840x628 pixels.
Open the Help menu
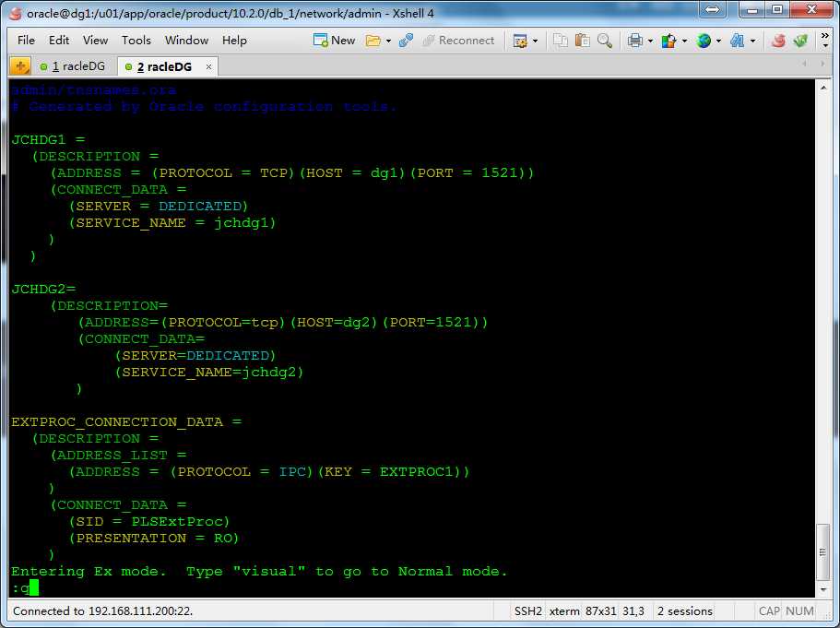click(234, 41)
